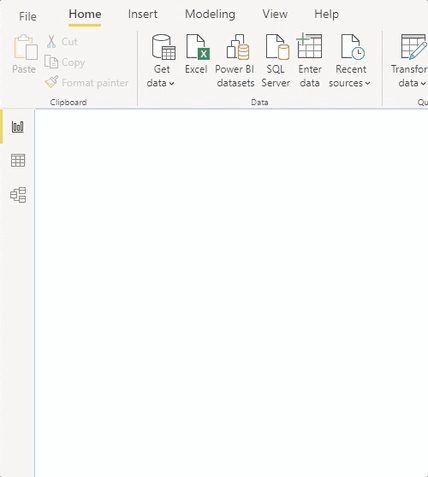Go to the View tab
Image resolution: width=428 pixels, height=477 pixels.
point(275,14)
